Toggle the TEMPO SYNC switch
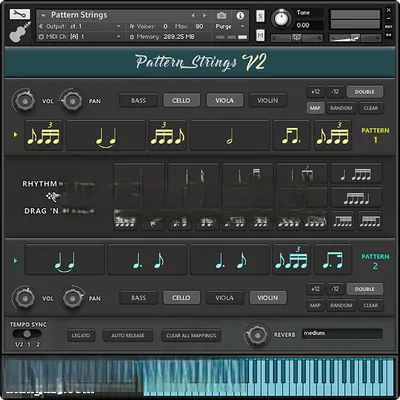Image resolution: width=400 pixels, height=400 pixels. tap(27, 334)
